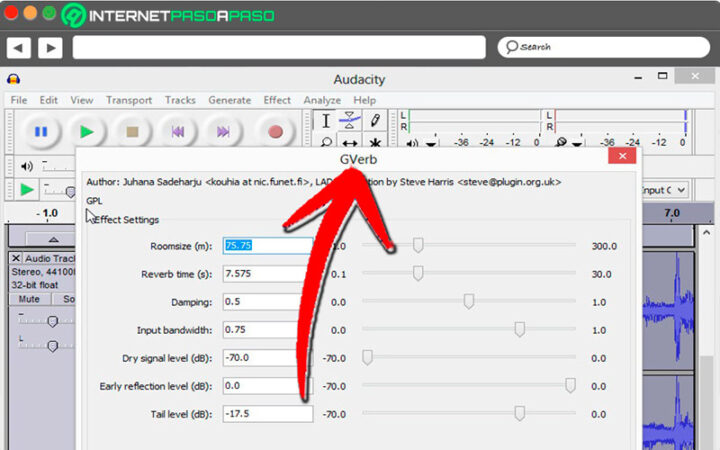
Task: Click the Reverb time (s) input field
Action: pos(268,274)
